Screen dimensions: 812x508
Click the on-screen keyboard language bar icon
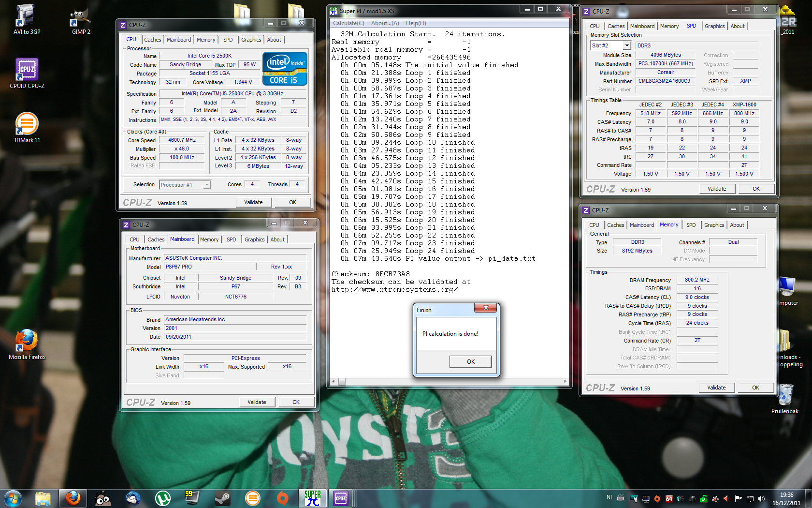[621, 498]
